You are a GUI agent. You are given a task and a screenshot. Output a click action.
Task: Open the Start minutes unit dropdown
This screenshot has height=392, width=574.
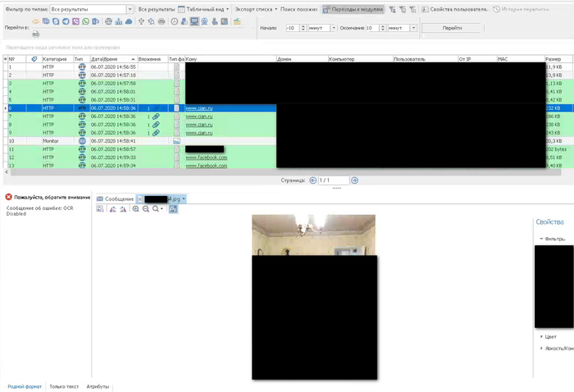pos(333,28)
